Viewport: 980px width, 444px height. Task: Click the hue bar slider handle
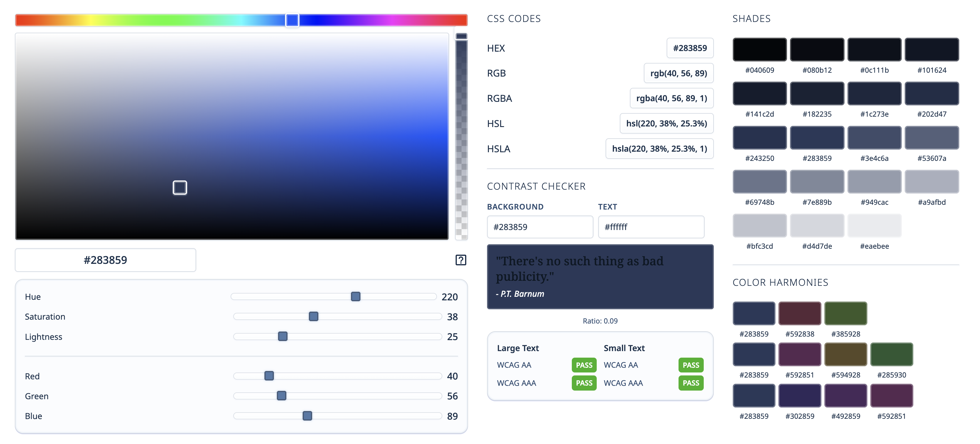[292, 20]
